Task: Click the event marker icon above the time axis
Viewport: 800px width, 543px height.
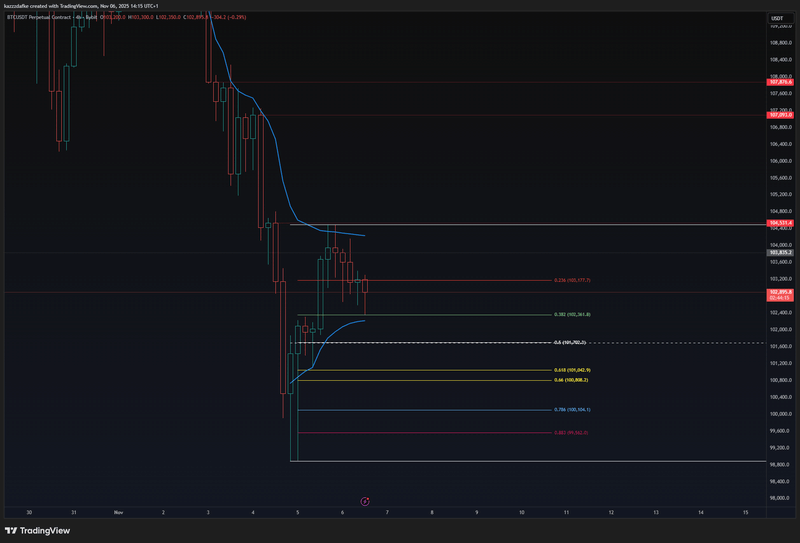Action: (x=365, y=502)
